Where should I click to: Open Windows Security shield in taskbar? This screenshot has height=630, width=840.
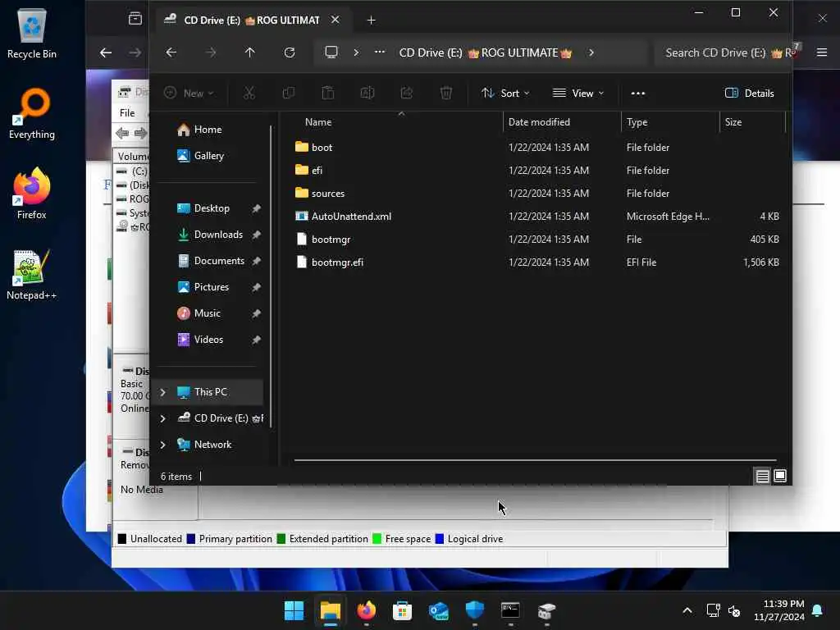pos(475,610)
